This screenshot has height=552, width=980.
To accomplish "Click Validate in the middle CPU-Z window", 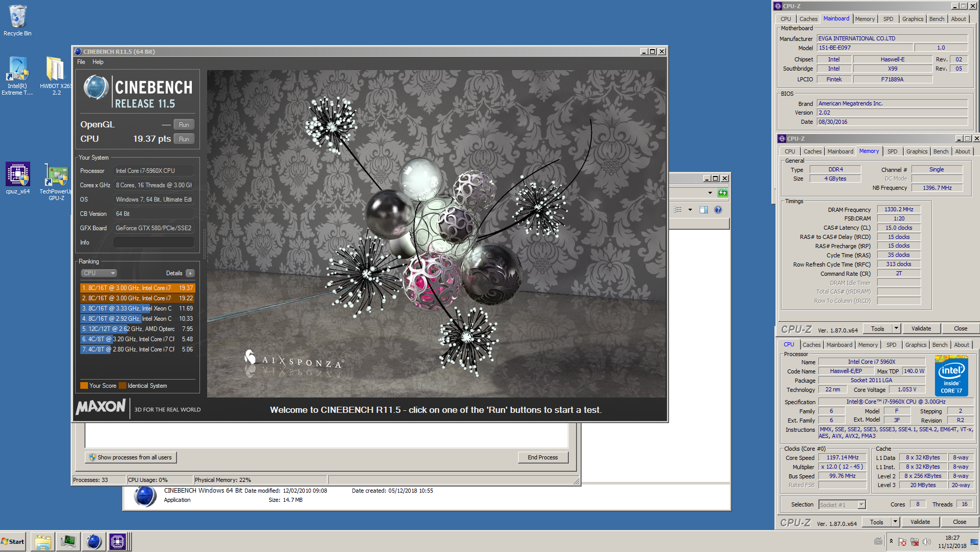I will tap(921, 328).
